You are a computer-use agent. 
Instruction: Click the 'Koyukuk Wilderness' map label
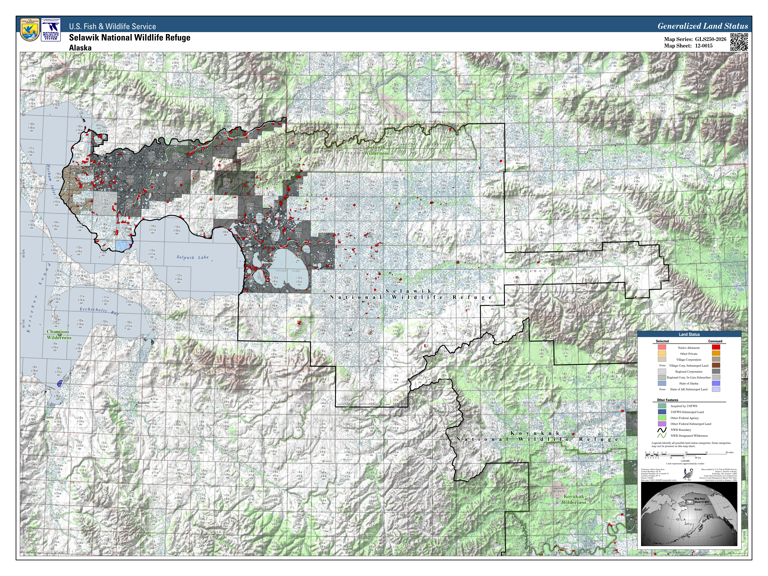[x=574, y=500]
